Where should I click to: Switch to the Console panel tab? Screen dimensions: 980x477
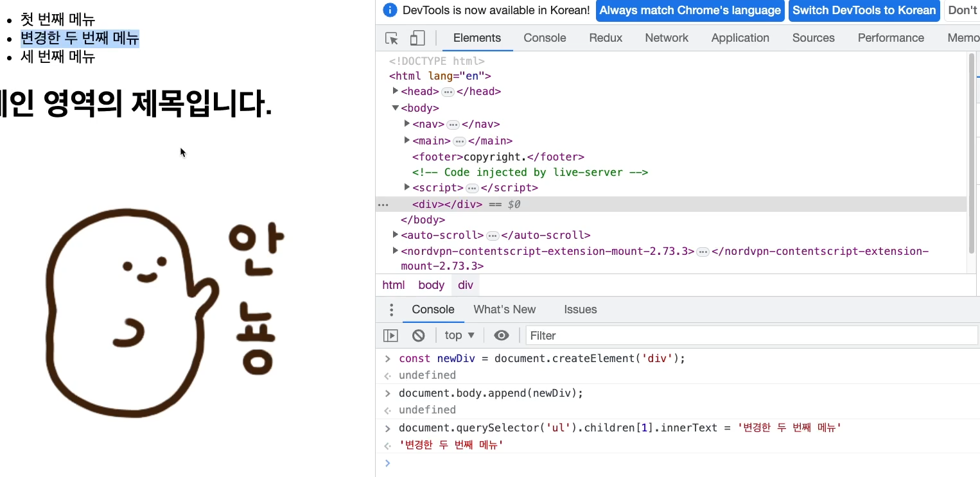point(545,38)
